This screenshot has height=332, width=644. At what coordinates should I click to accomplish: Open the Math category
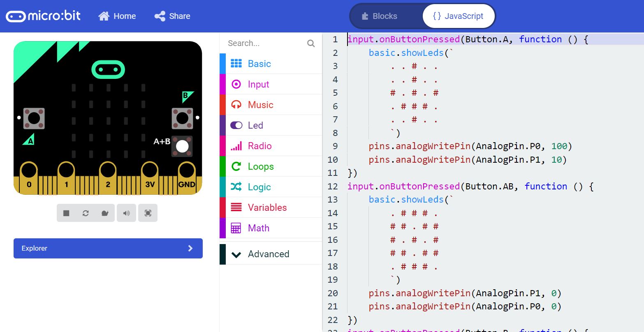[258, 228]
